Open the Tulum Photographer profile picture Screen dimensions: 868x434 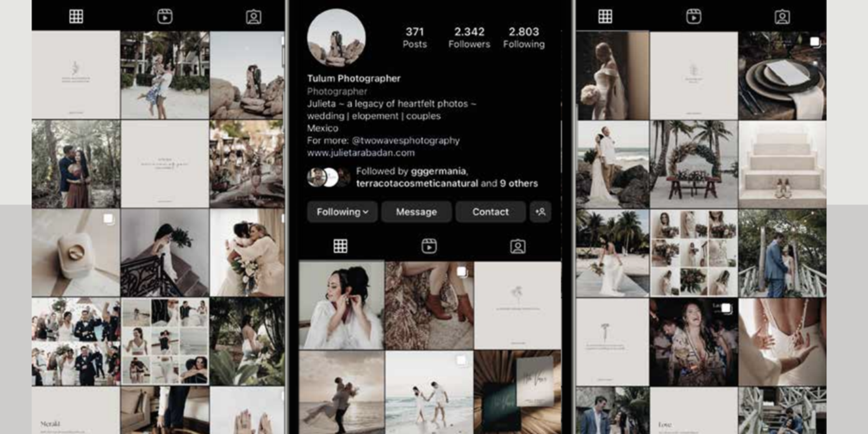pyautogui.click(x=336, y=37)
